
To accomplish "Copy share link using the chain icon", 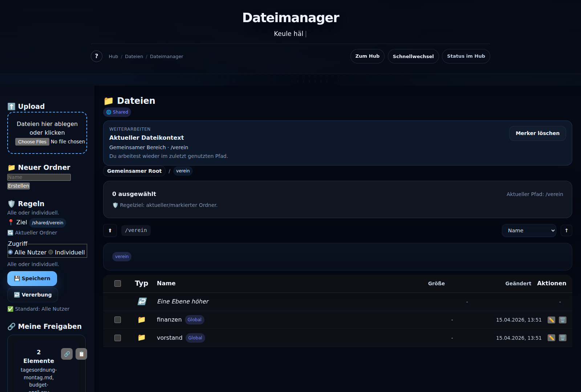I will pos(67,354).
